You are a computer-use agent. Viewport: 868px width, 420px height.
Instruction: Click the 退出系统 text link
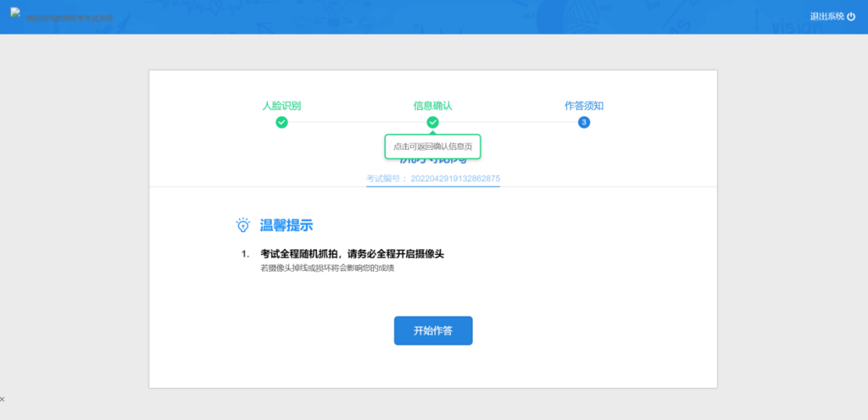827,16
